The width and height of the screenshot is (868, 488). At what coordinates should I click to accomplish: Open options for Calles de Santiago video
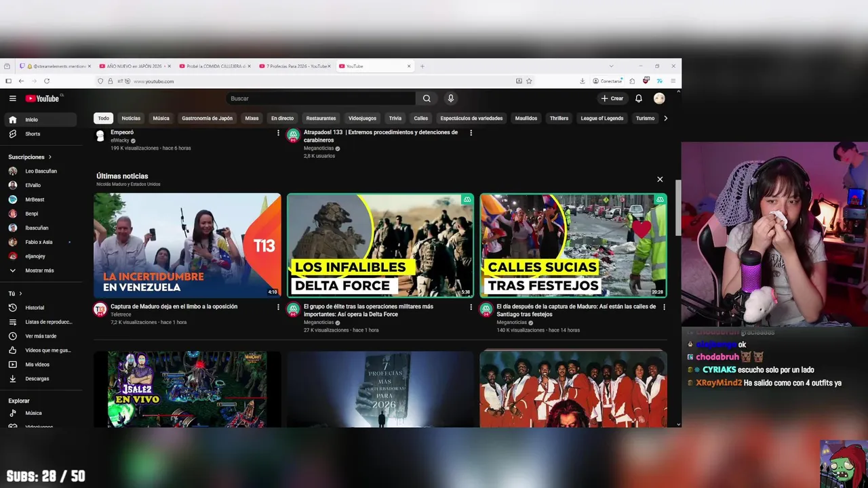tap(664, 307)
